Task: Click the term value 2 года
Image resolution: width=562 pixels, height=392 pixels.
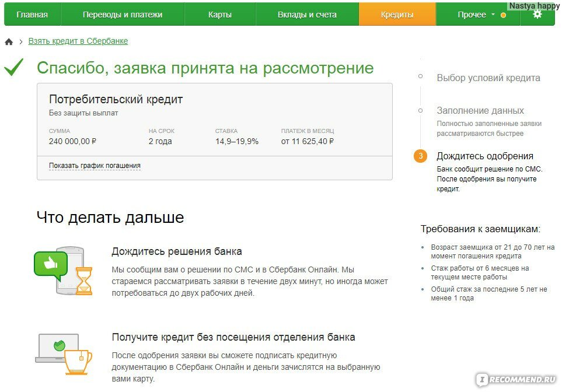Action: click(160, 141)
